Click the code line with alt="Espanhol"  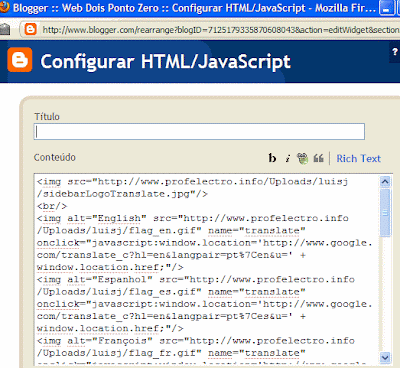196,279
